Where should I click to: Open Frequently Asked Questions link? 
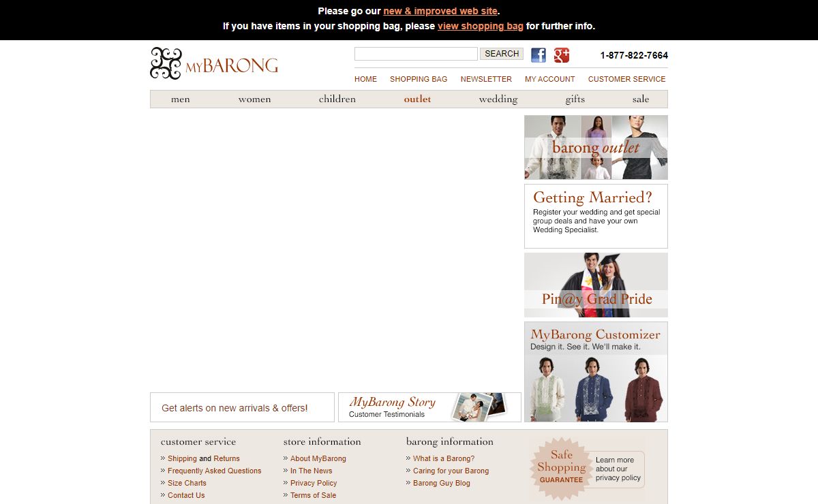[x=215, y=471]
